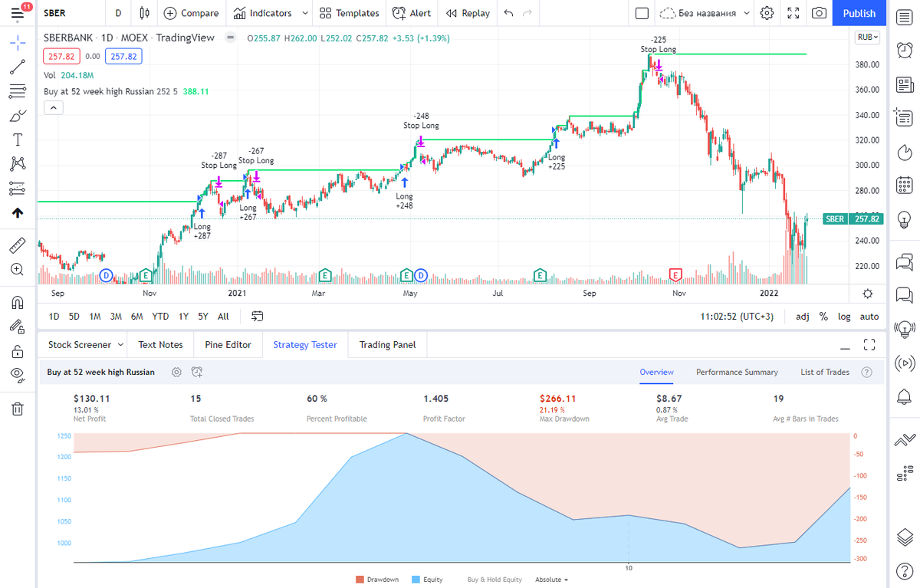Open the Absolute values dropdown

[551, 580]
